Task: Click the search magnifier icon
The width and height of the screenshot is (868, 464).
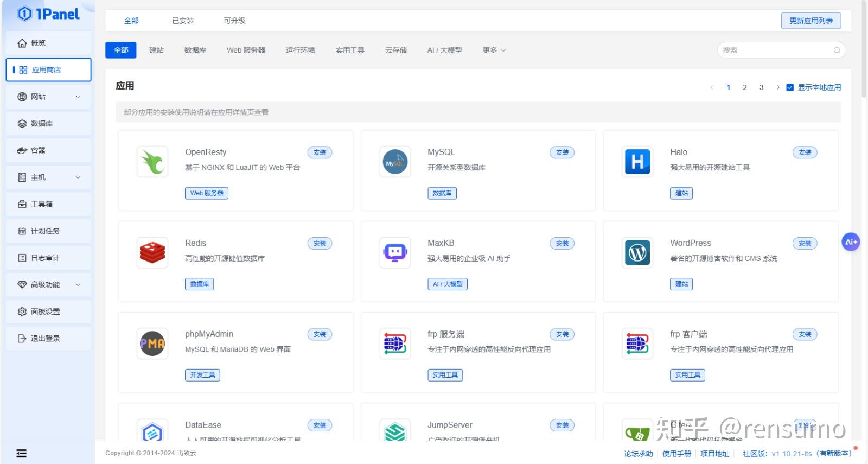Action: pyautogui.click(x=837, y=50)
